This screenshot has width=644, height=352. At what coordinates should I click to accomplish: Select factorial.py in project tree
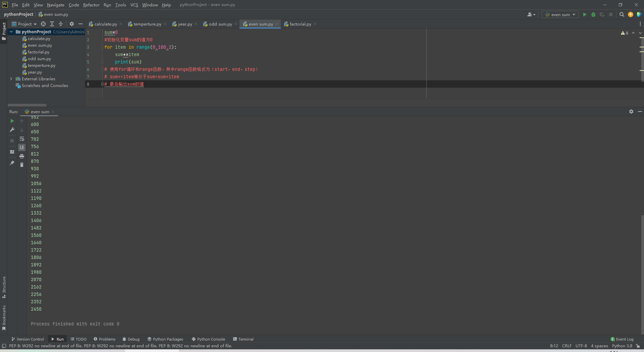39,52
